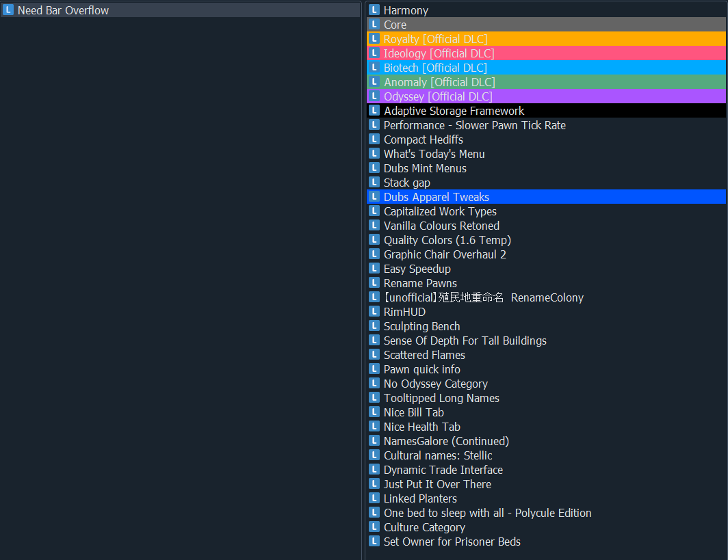Click L icon beside Stack gap
Viewport: 728px width, 560px height.
coord(374,183)
